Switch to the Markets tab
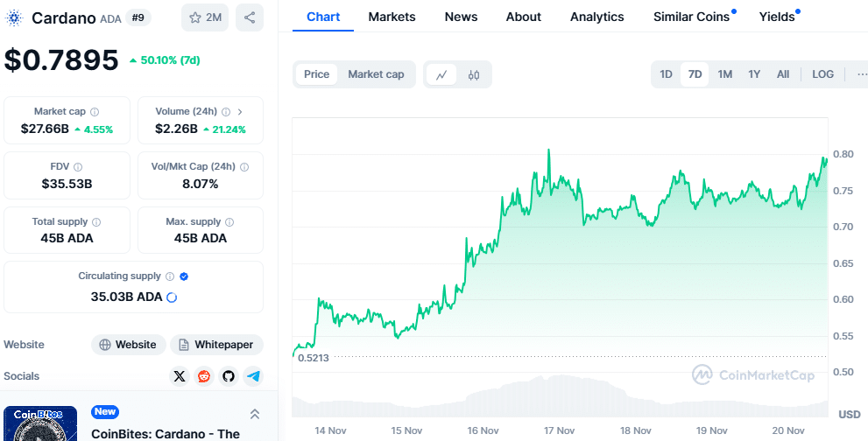 (x=392, y=17)
